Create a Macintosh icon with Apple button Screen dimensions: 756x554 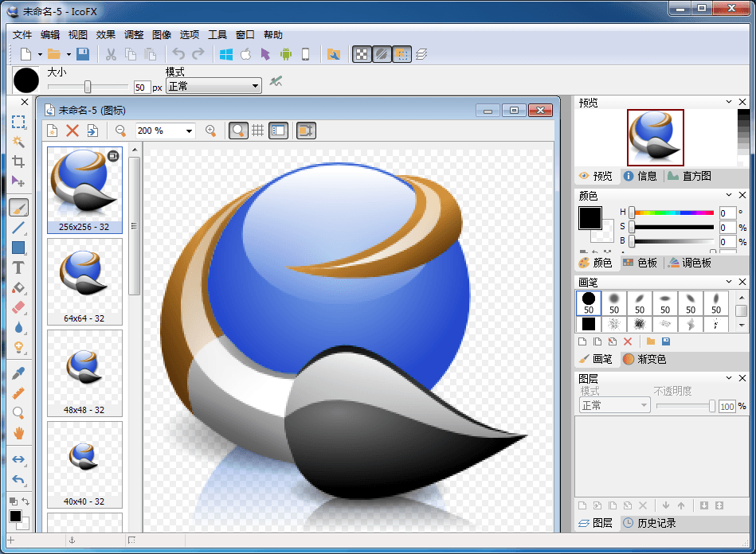click(x=246, y=54)
